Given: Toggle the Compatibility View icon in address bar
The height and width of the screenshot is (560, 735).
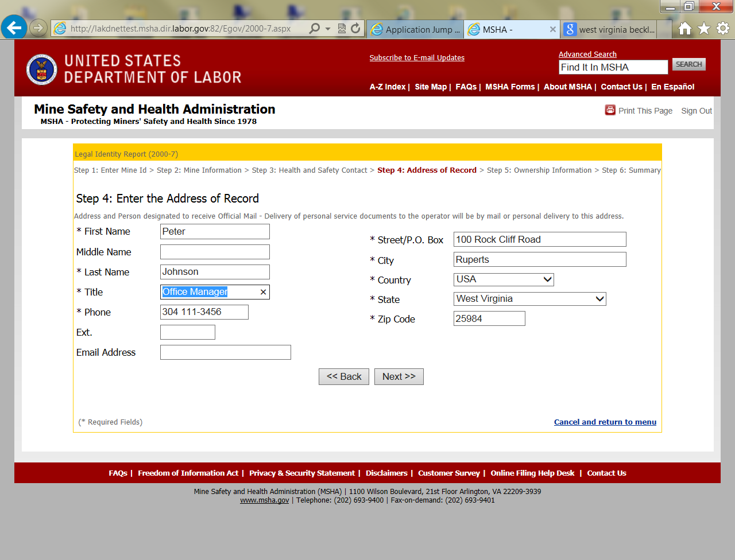Looking at the screenshot, I should (342, 28).
